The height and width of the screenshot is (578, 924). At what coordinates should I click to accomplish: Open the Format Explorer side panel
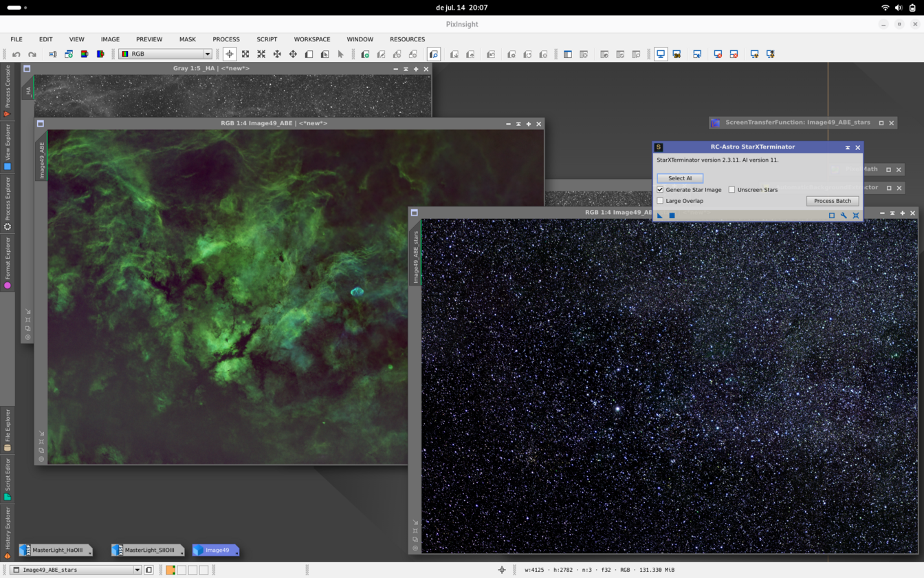point(8,263)
